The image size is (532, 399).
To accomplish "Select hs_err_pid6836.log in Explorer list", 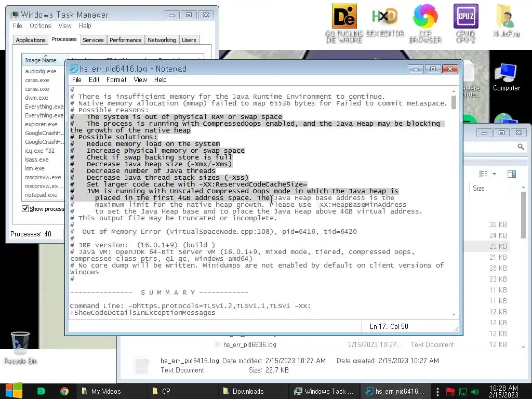I will pyautogui.click(x=250, y=345).
